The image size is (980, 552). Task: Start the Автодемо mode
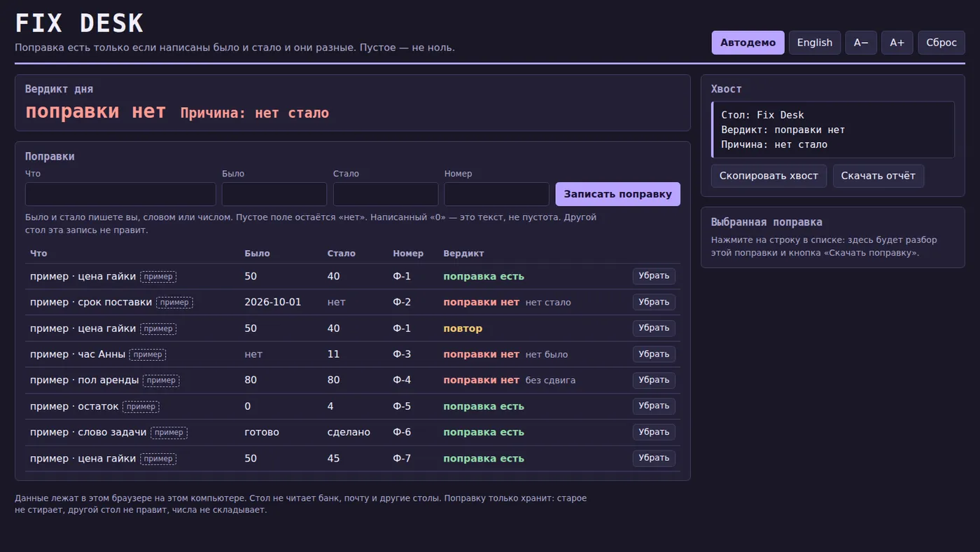pos(748,43)
